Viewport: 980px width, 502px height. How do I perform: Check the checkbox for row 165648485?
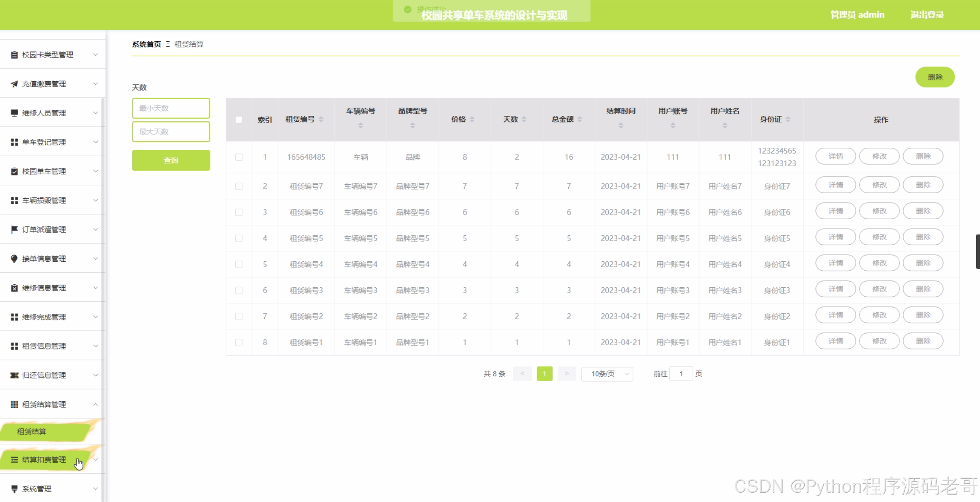pyautogui.click(x=239, y=157)
